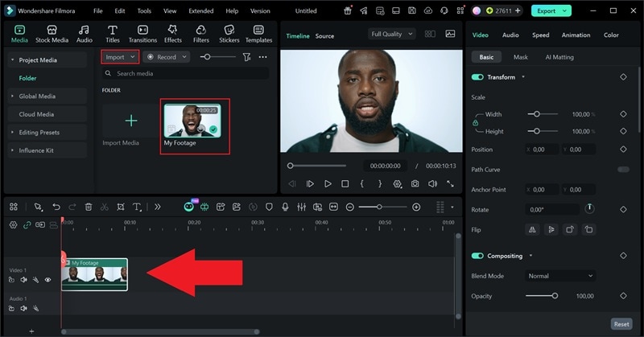Mute the Video 1 track
The height and width of the screenshot is (337, 644).
point(24,280)
